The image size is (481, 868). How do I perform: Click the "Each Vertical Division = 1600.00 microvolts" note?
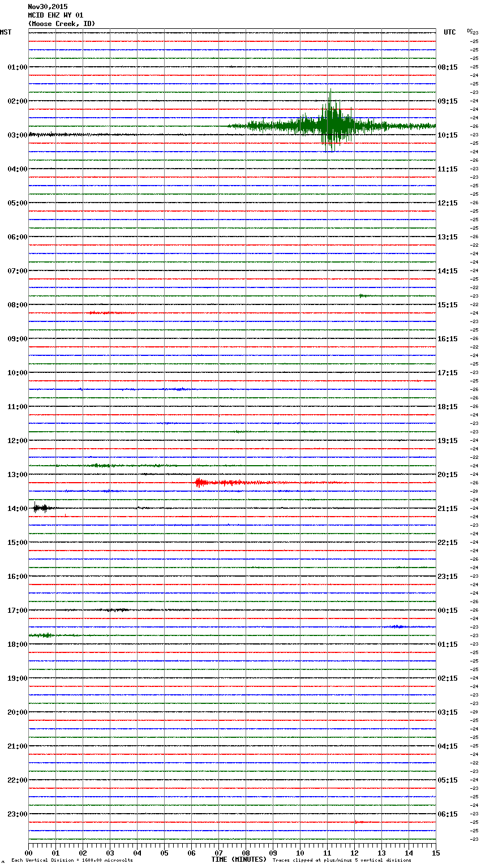pos(72,860)
